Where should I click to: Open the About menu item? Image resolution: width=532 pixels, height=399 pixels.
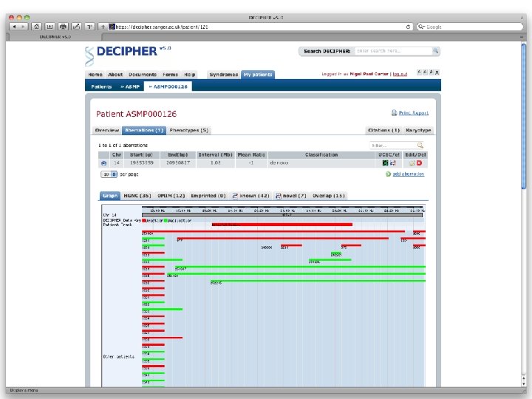coord(115,75)
